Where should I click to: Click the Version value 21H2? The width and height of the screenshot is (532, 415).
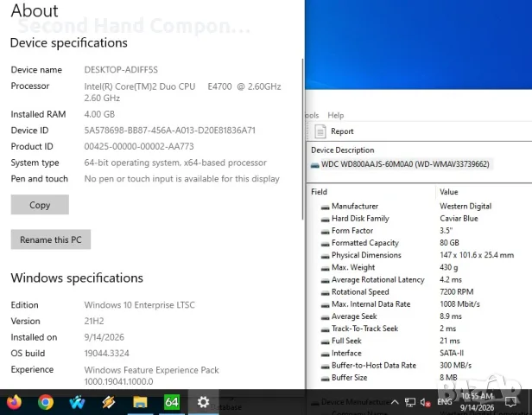(94, 321)
